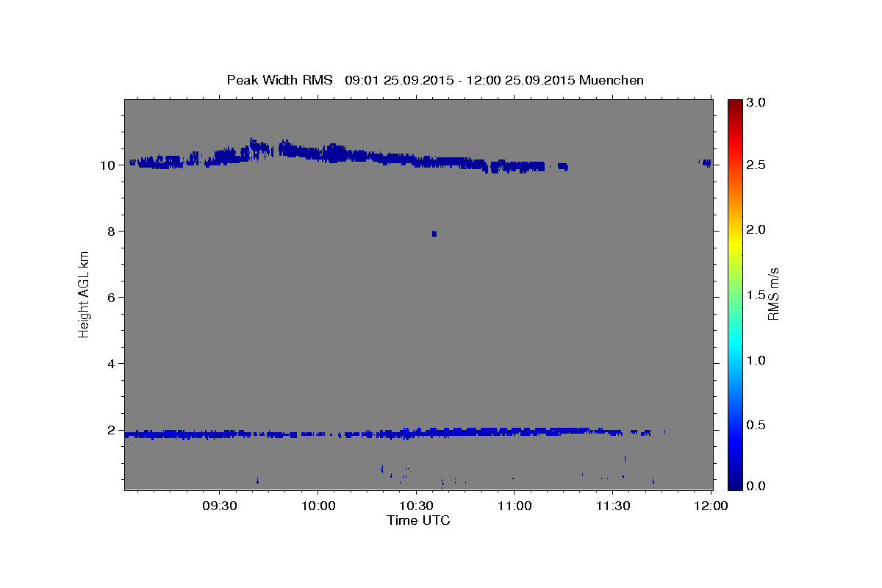The image size is (882, 588).
Task: Click the 09:30 time tick label
Action: point(219,506)
